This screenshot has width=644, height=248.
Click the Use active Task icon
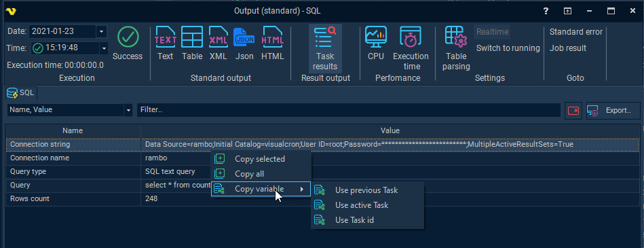click(x=320, y=205)
